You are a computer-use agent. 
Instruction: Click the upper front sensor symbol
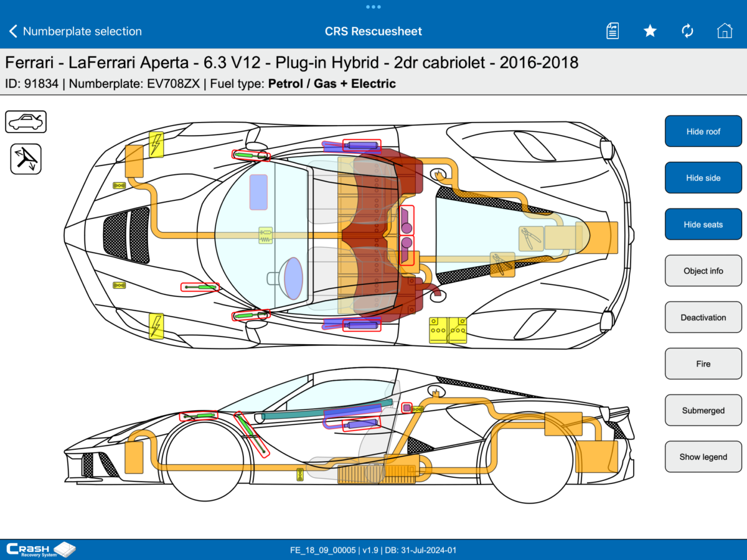(x=120, y=185)
